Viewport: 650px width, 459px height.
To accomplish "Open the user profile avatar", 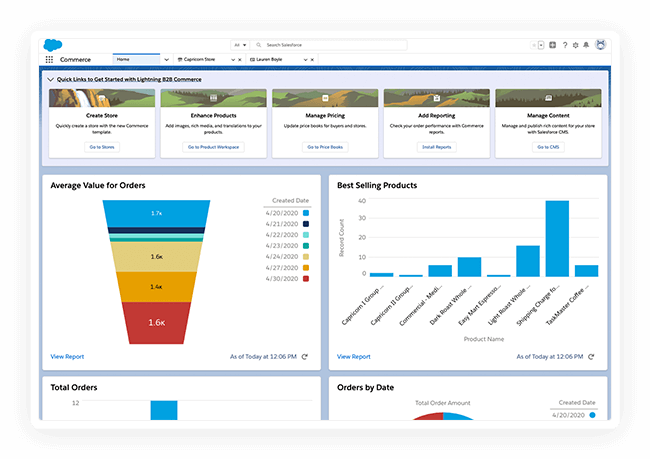I will 600,45.
